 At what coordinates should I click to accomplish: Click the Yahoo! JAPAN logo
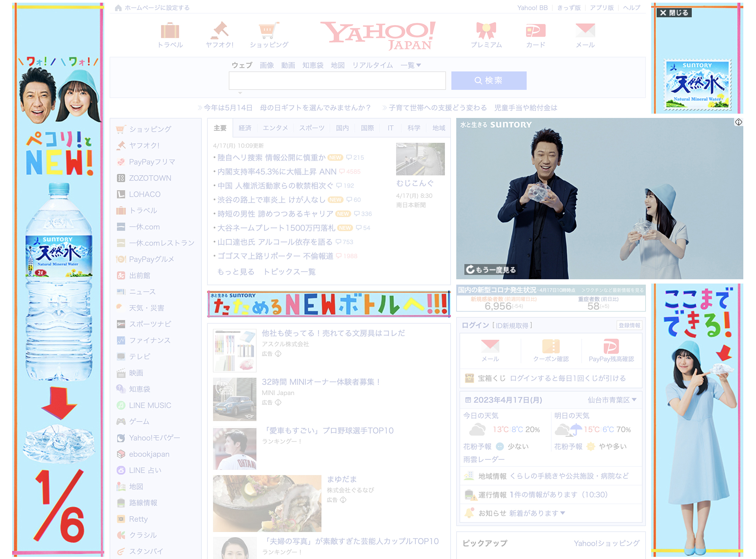pyautogui.click(x=378, y=35)
